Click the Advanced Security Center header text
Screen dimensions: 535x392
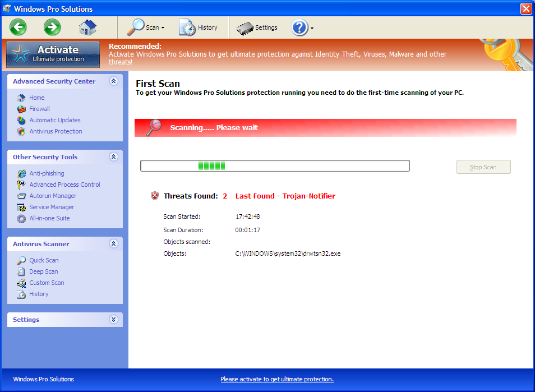(x=54, y=81)
